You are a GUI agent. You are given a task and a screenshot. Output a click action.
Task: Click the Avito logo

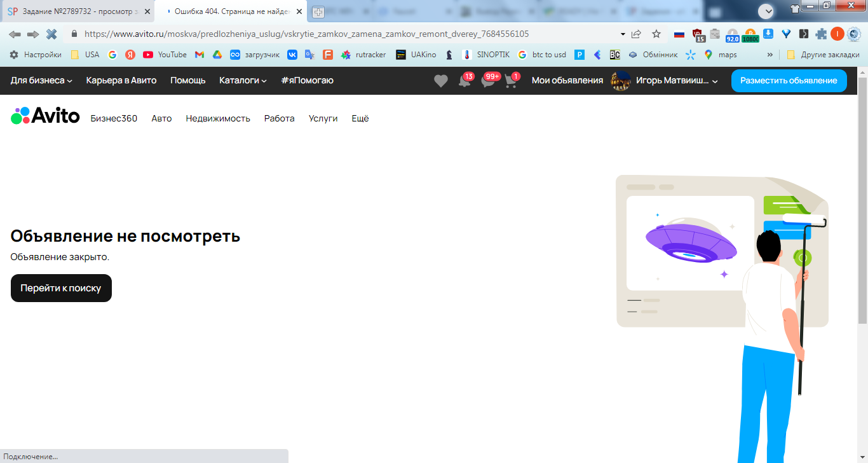[x=45, y=116]
